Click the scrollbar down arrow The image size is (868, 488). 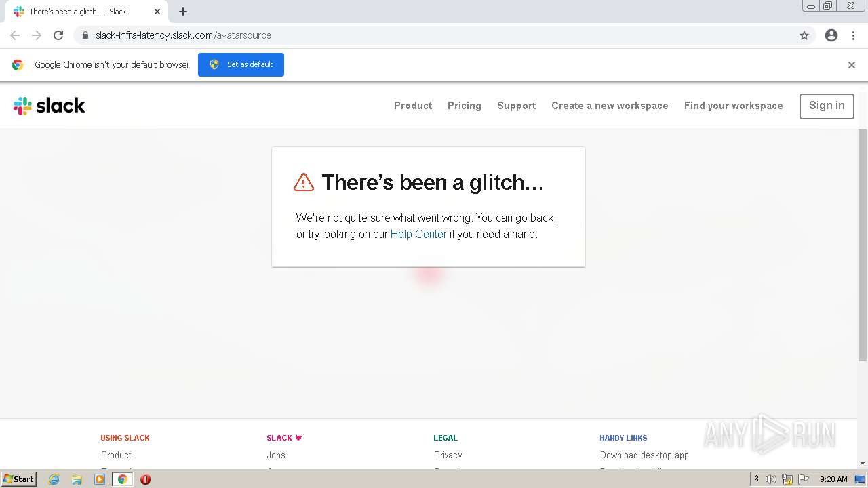coord(863,463)
